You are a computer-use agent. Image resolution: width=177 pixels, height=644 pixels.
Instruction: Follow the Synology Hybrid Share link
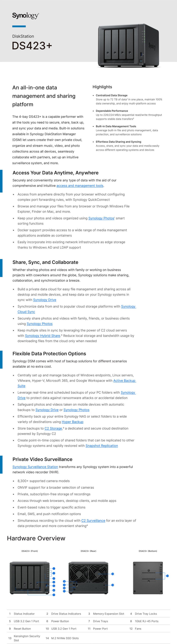(42, 336)
